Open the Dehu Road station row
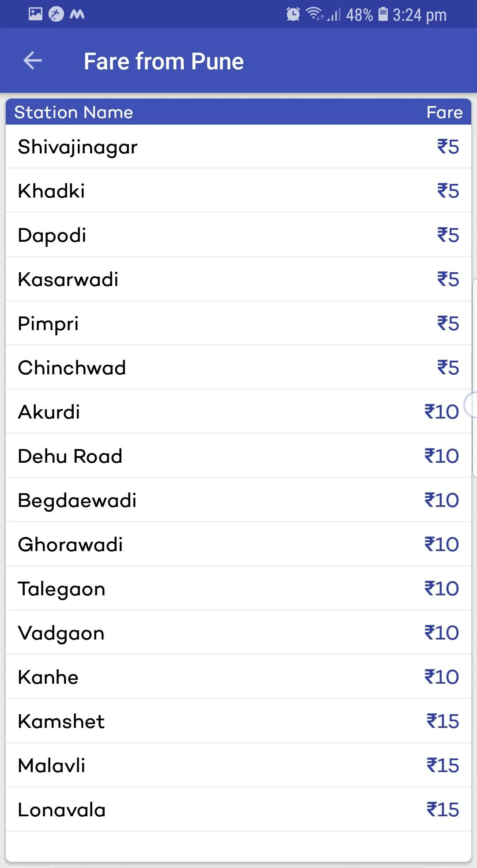This screenshot has width=477, height=868. pyautogui.click(x=238, y=456)
